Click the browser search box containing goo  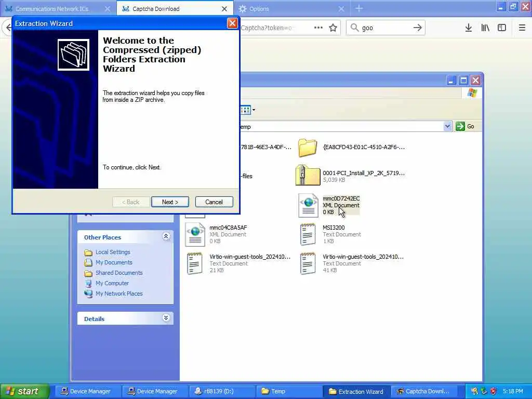tap(385, 28)
